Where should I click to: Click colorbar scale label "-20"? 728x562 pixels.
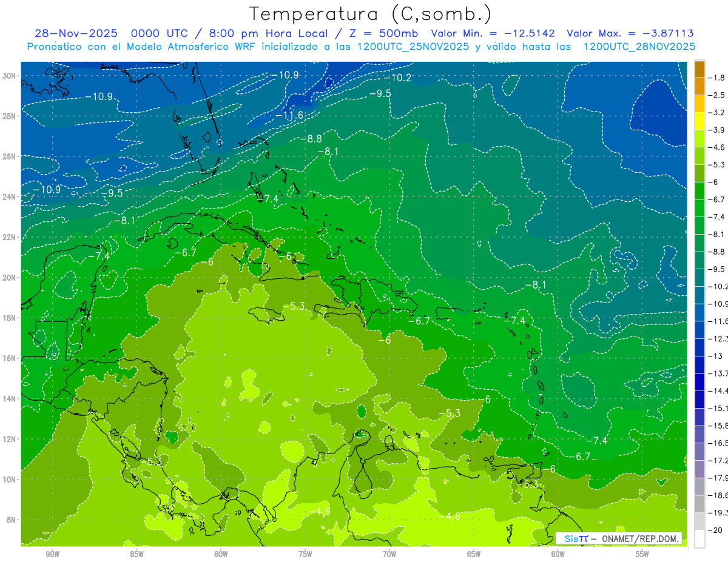click(715, 530)
